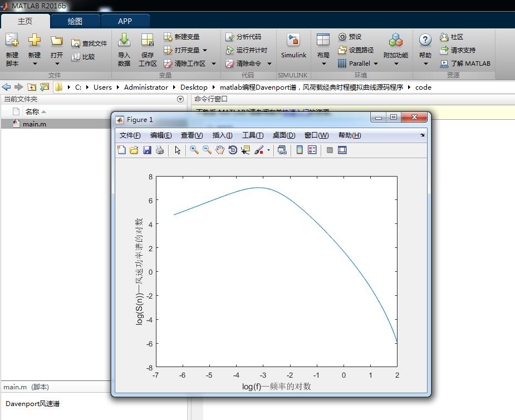Viewport: 515px width, 420px height.
Task: Open Edit (编辑) menu in Figure 1
Action: pyautogui.click(x=160, y=135)
